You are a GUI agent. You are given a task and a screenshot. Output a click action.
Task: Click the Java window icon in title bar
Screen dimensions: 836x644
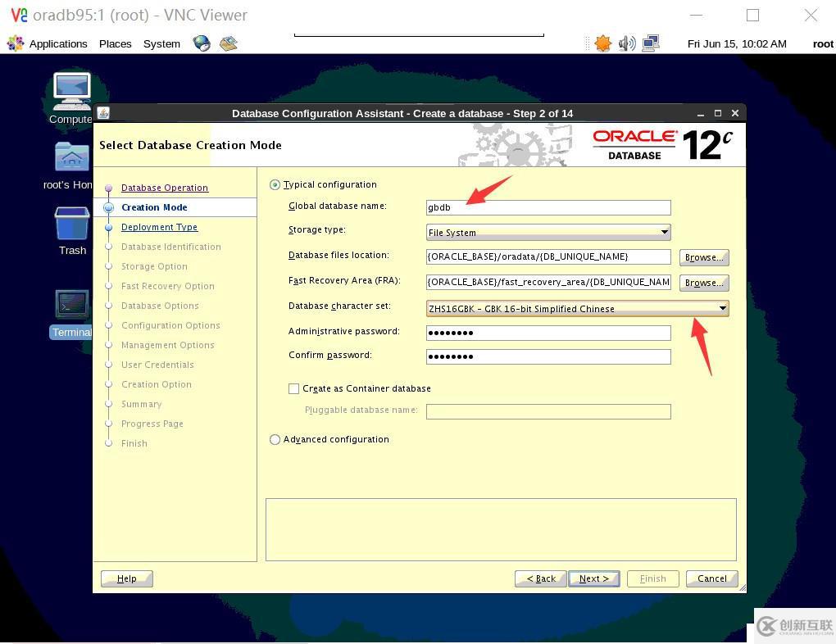(x=103, y=113)
